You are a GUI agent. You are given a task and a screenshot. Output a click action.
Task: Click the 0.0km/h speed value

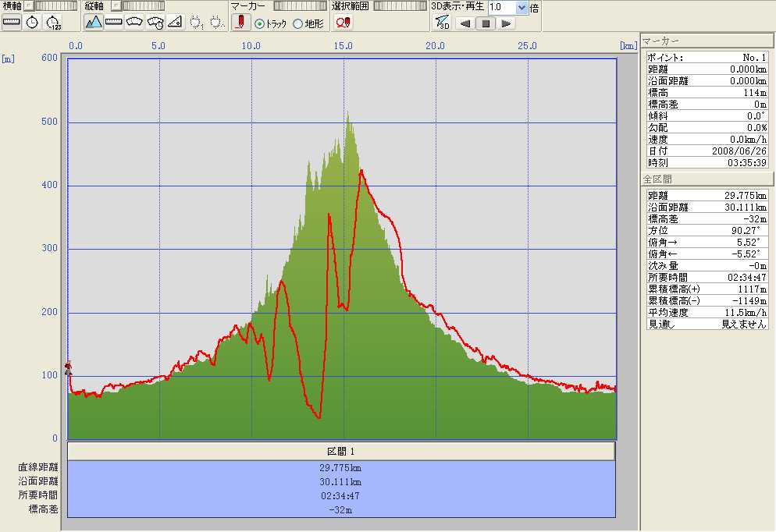(748, 140)
